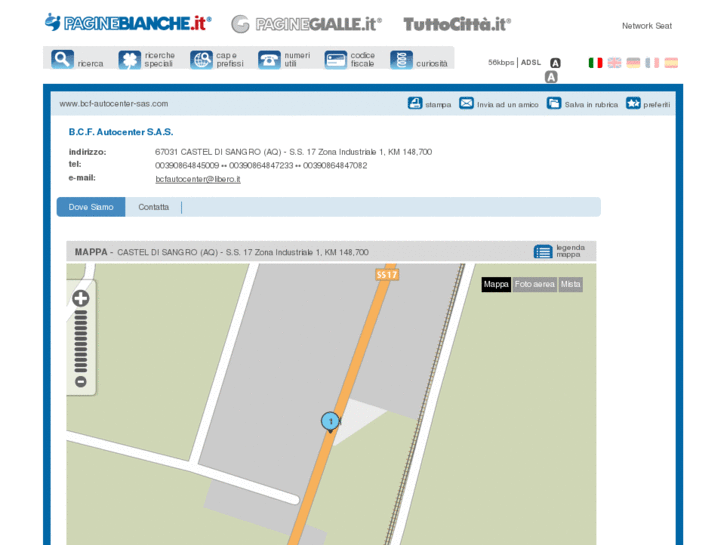Click the phone number 00390864847082
Image resolution: width=727 pixels, height=545 pixels.
335,166
